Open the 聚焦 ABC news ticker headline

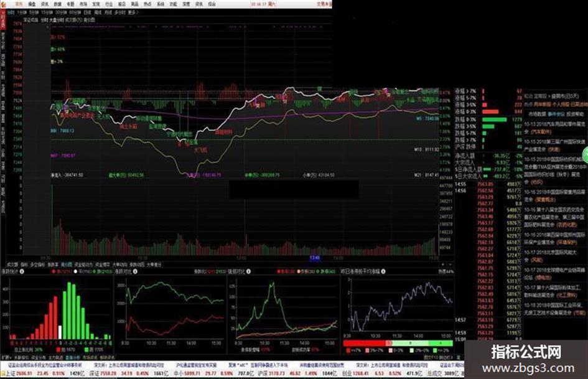258,365
